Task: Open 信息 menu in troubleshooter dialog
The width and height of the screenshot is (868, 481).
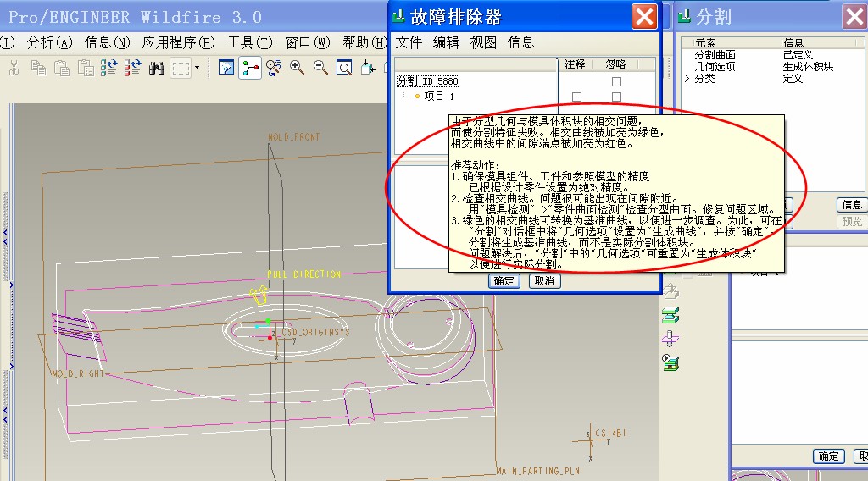Action: click(x=521, y=42)
